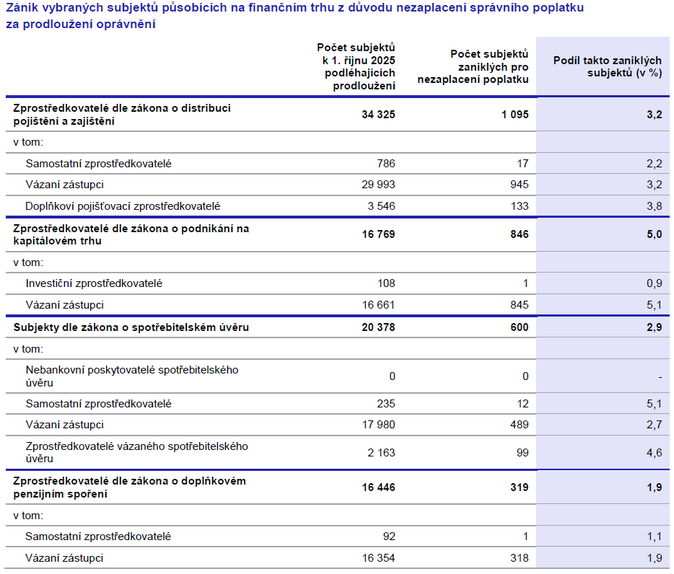Click the value '16 661'
This screenshot has width=674, height=574.
tap(378, 305)
